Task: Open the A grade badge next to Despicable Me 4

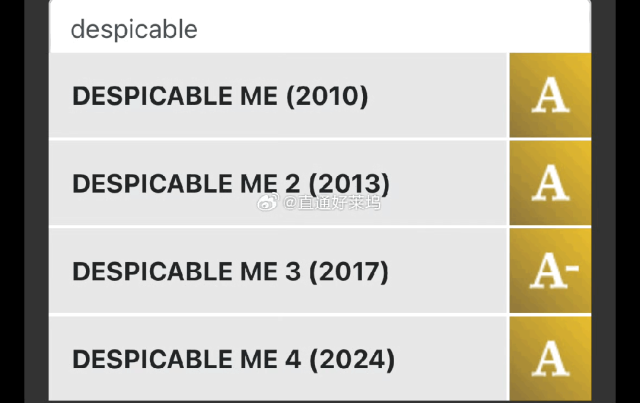Action: tap(549, 358)
